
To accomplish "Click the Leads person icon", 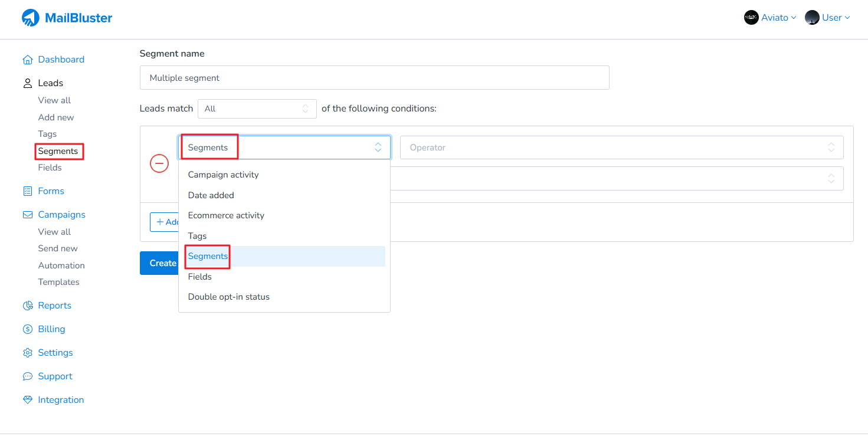I will tap(27, 83).
